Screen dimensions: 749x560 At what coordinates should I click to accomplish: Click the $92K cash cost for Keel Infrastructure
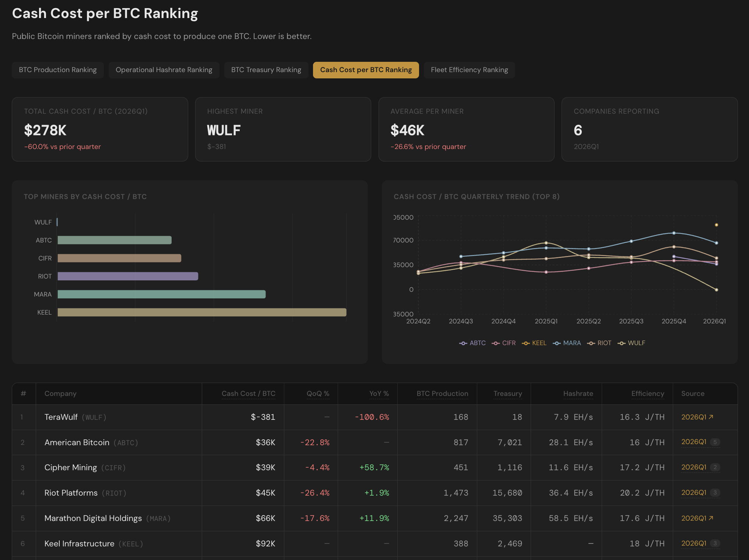click(x=266, y=543)
